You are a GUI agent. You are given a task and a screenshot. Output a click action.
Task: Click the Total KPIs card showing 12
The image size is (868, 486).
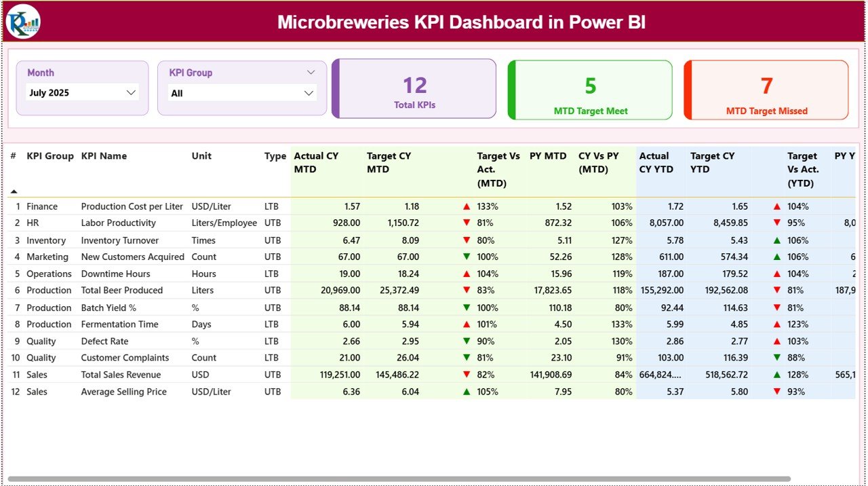(414, 89)
